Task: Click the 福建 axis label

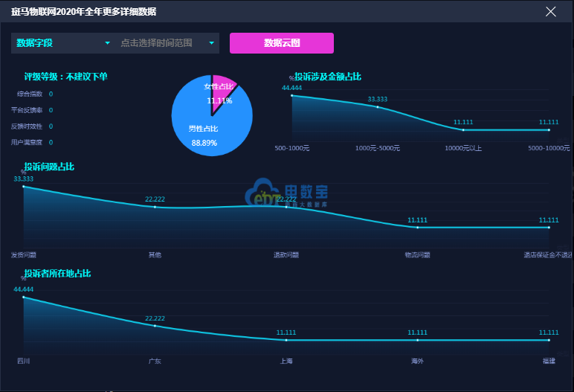Action: pyautogui.click(x=549, y=362)
